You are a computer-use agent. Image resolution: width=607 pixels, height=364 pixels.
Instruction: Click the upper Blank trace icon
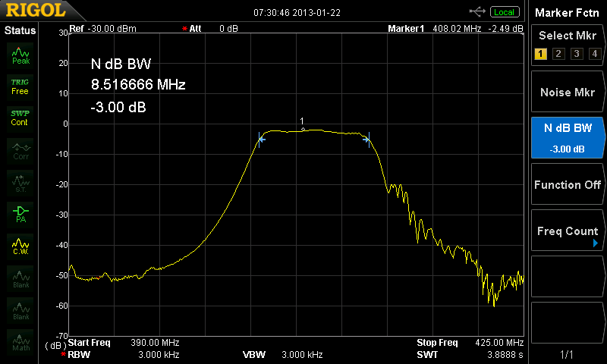pyautogui.click(x=20, y=278)
